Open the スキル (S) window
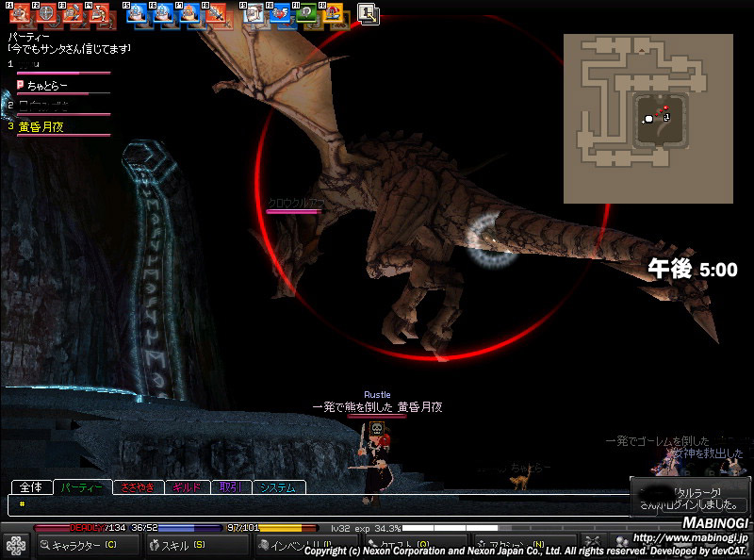 pos(196,545)
